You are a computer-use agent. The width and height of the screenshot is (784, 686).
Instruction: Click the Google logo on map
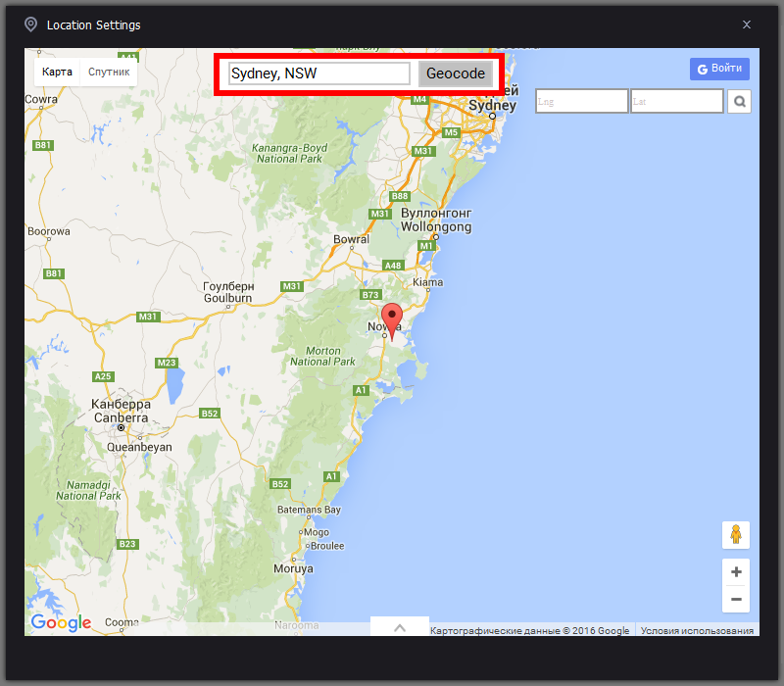[x=61, y=622]
